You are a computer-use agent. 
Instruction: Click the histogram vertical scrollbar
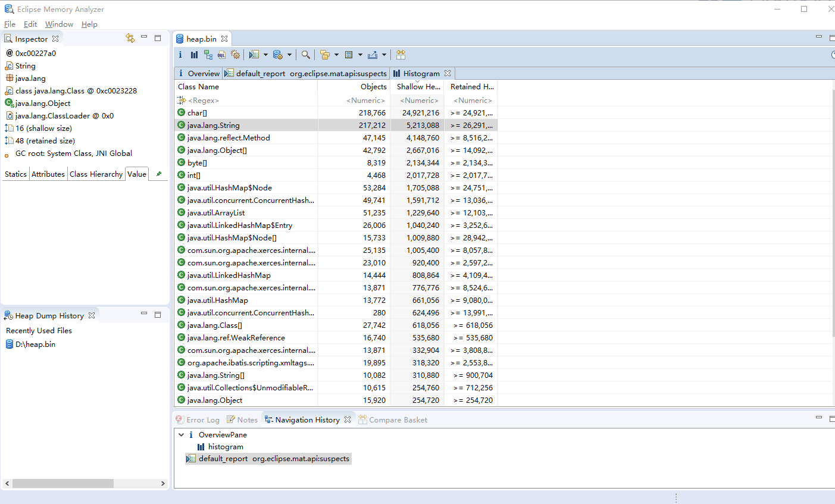coord(834,214)
